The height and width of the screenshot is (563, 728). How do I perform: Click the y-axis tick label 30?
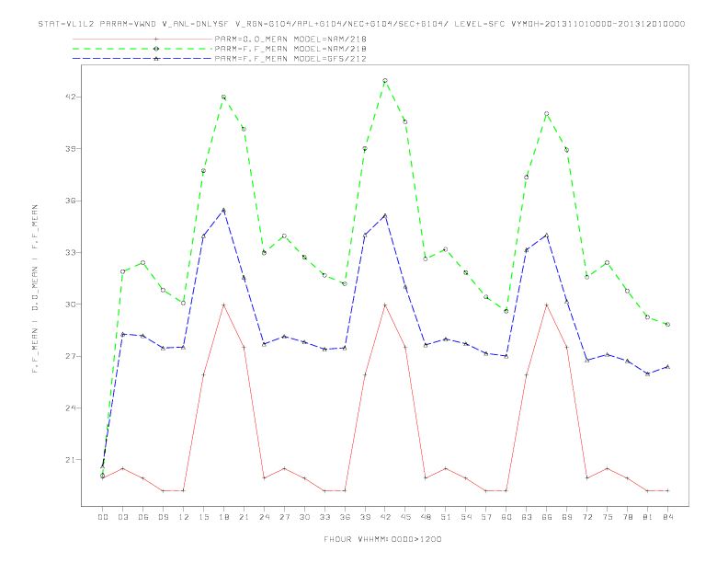(71, 304)
